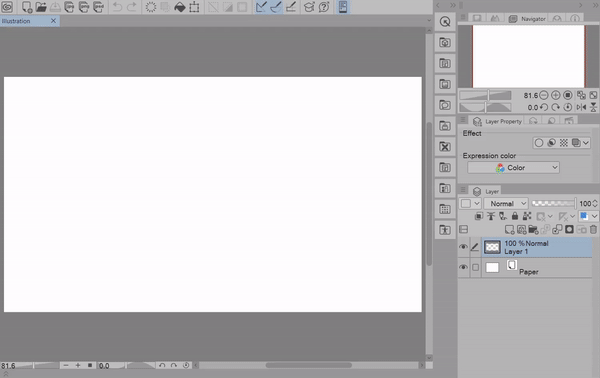600x378 pixels.
Task: Click the quick access search icon in sidebar
Action: (x=445, y=22)
